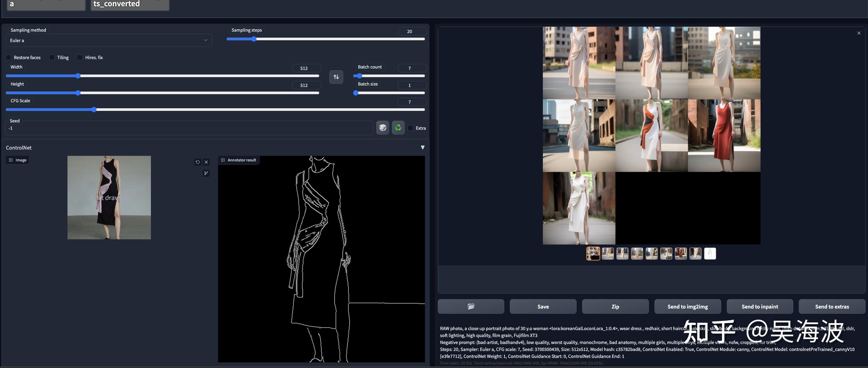Click the ControlNet image undo icon
Viewport: 868px width, 368px height.
click(198, 162)
